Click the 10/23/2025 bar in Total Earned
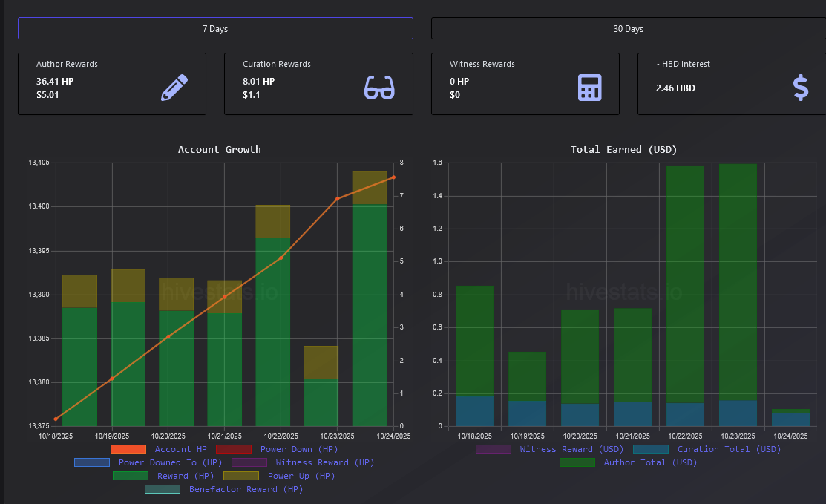 click(x=738, y=297)
